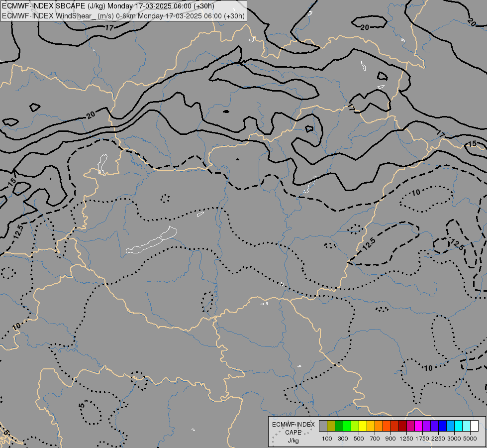Pick the white legend swatch above 5000

point(475,426)
